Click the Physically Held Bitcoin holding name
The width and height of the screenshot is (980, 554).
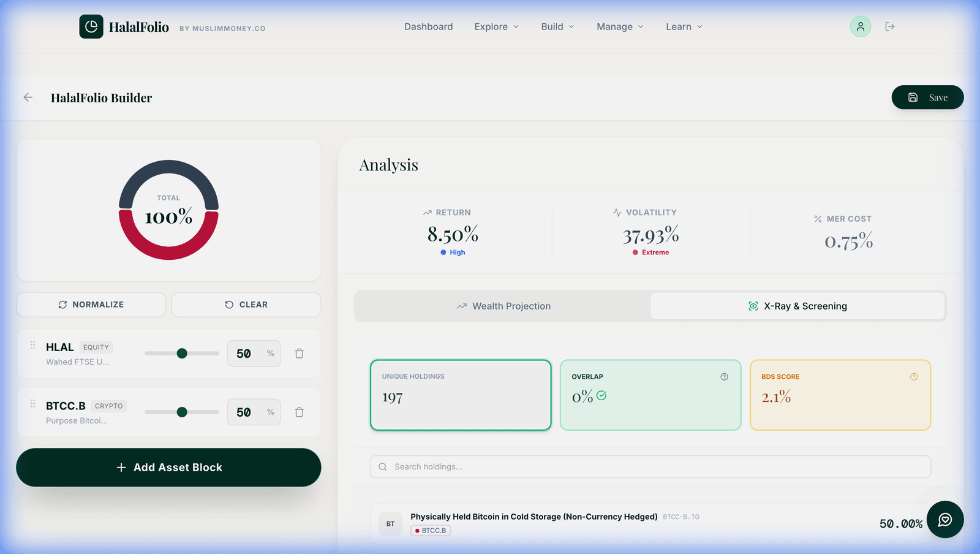(534, 517)
